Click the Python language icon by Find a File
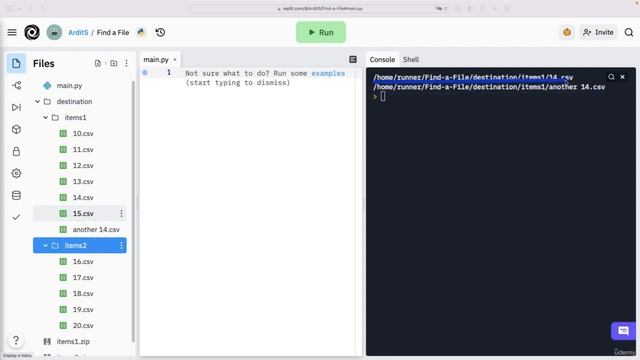640x360 pixels. pyautogui.click(x=141, y=32)
